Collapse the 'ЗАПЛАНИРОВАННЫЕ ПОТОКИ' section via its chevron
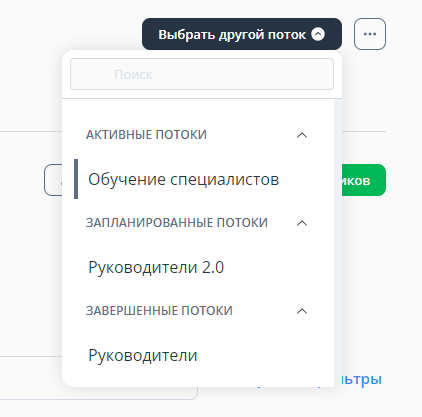422x417 pixels. pyautogui.click(x=302, y=223)
